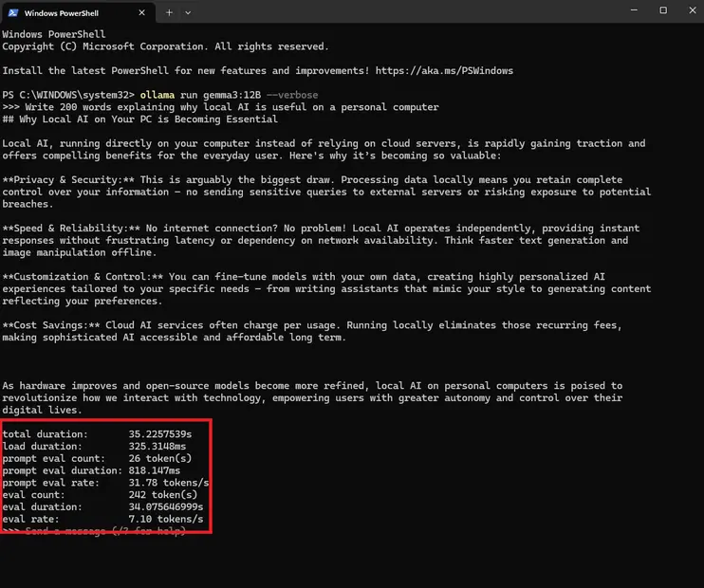Click 'Copyright (C) Microsoft Corporation' line
This screenshot has height=588, width=704.
166,46
